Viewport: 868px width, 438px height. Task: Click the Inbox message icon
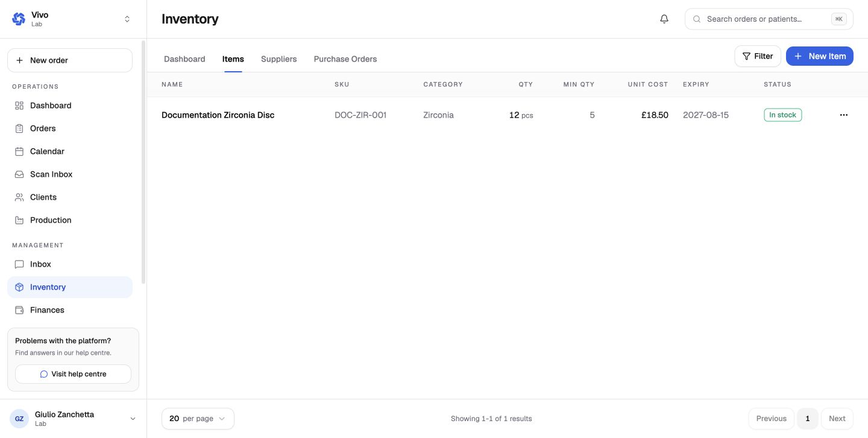[x=19, y=264]
